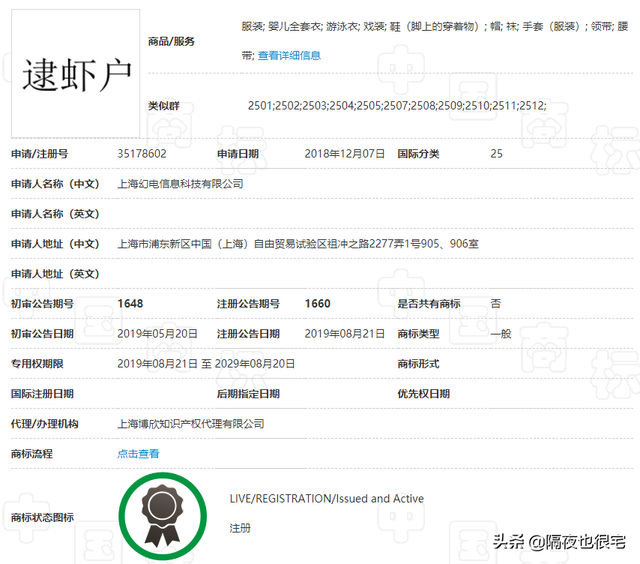Click the 后期指定日期 label

point(248,394)
